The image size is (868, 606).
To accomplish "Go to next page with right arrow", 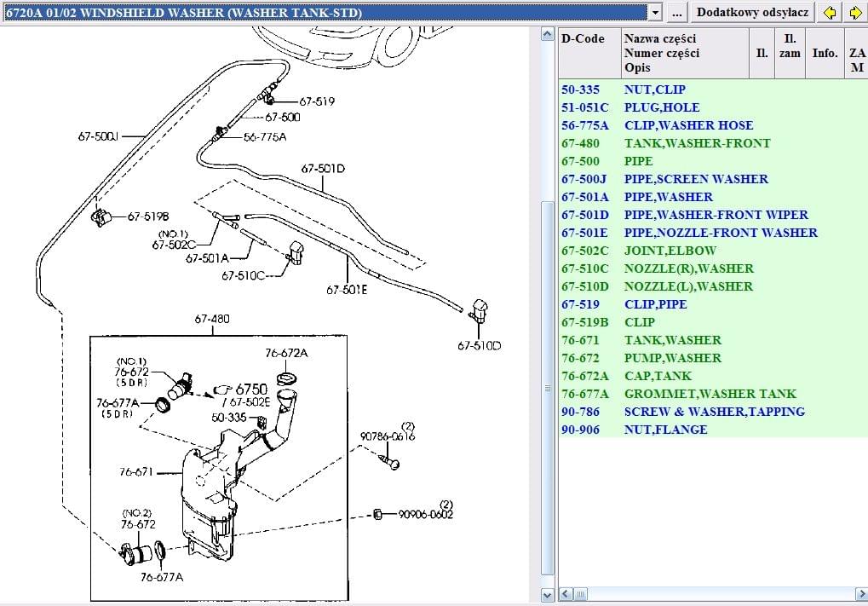I will point(856,12).
